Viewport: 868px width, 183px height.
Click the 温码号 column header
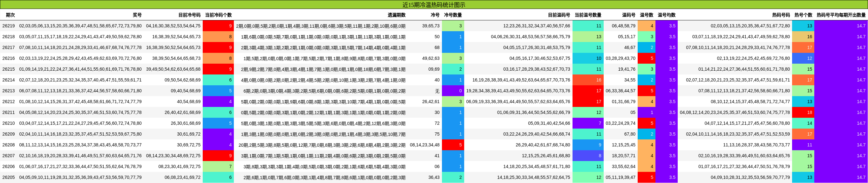pyautogui.click(x=629, y=15)
